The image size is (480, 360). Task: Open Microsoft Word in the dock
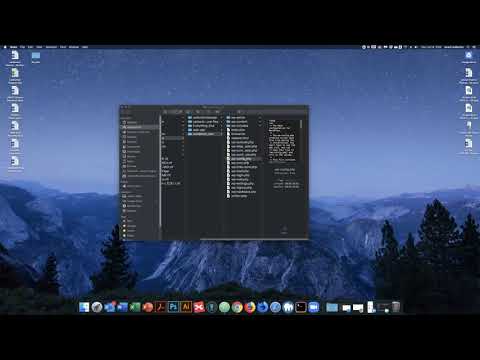tap(122, 307)
